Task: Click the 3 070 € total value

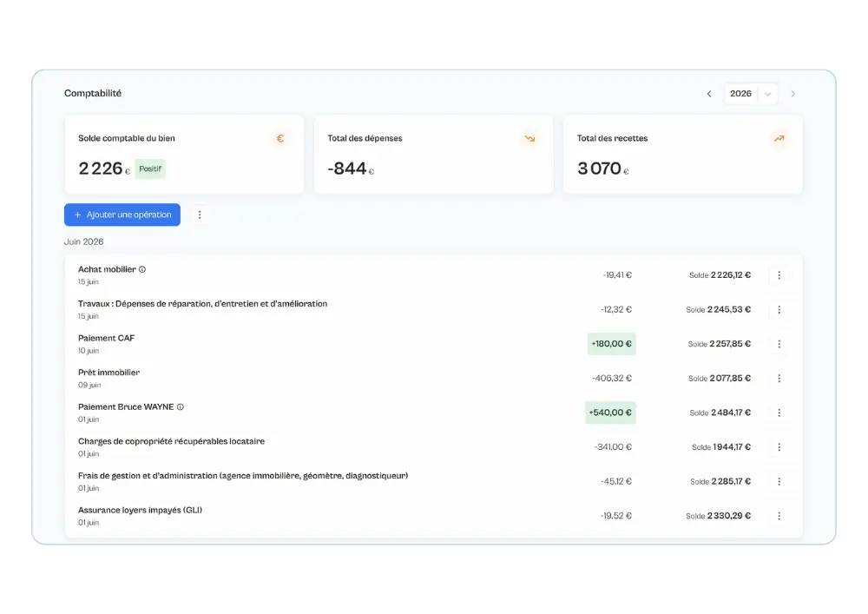Action: coord(603,168)
